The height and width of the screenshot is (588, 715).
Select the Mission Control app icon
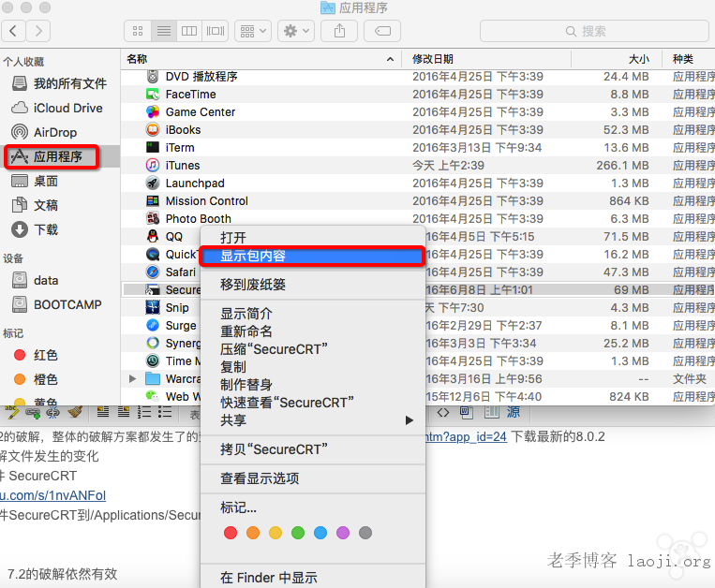pos(153,201)
